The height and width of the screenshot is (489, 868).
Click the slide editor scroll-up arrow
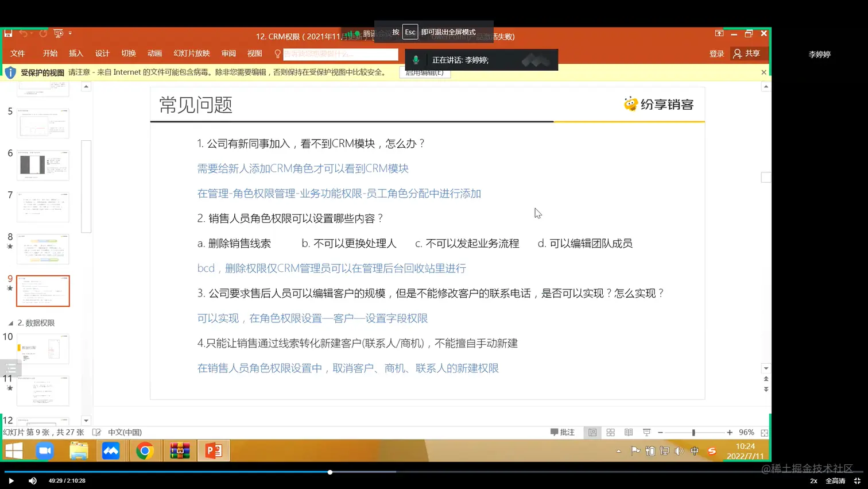click(766, 87)
